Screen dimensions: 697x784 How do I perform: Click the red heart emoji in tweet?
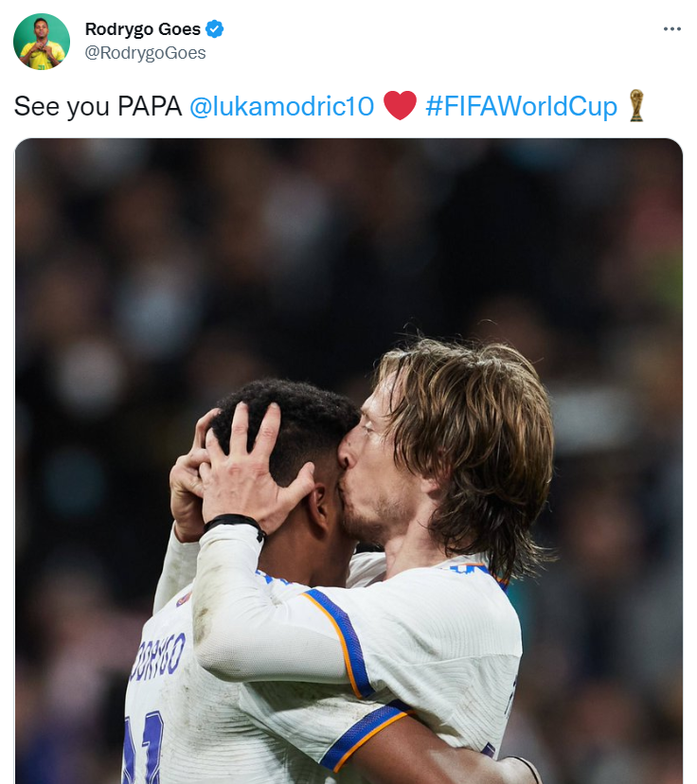tap(400, 105)
